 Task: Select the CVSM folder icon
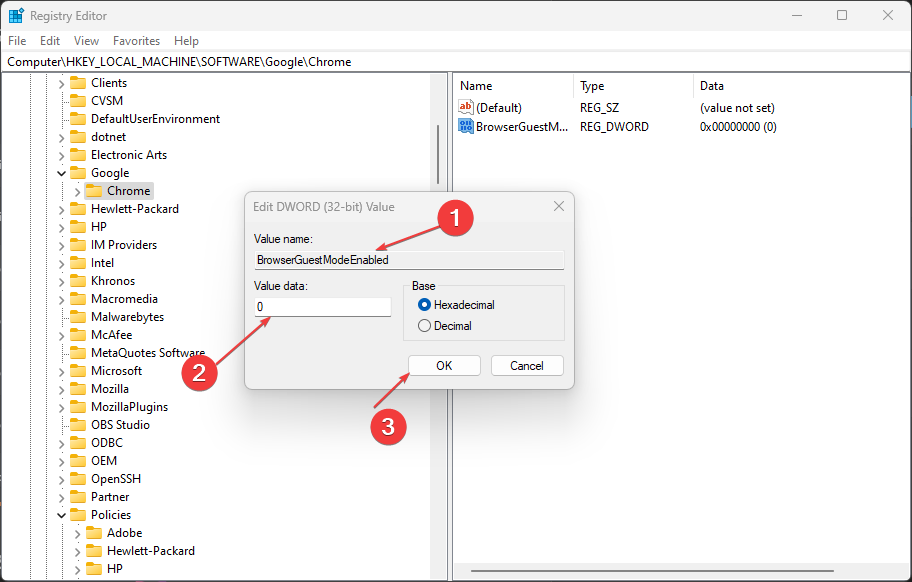pyautogui.click(x=78, y=101)
